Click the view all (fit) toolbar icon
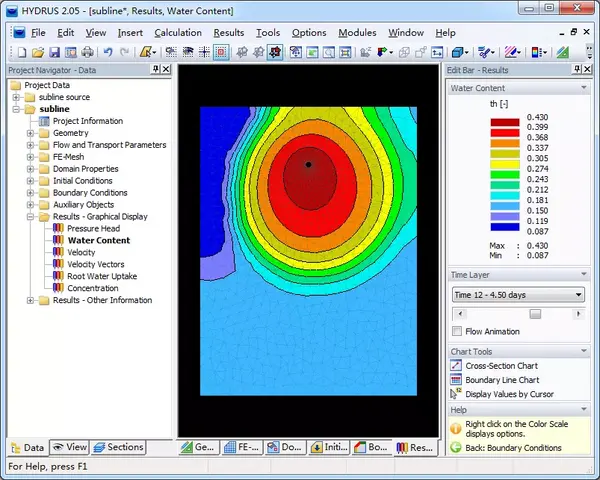 tap(345, 52)
